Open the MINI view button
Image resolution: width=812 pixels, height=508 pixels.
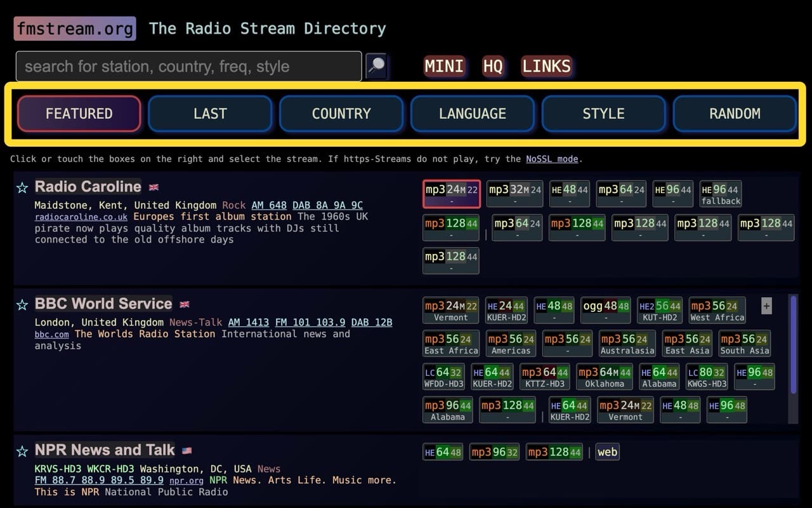[444, 66]
